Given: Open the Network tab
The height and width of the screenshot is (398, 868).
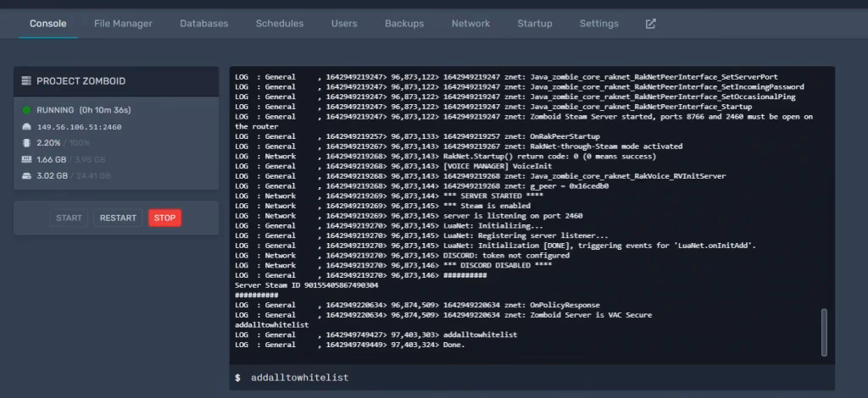Looking at the screenshot, I should tap(470, 24).
